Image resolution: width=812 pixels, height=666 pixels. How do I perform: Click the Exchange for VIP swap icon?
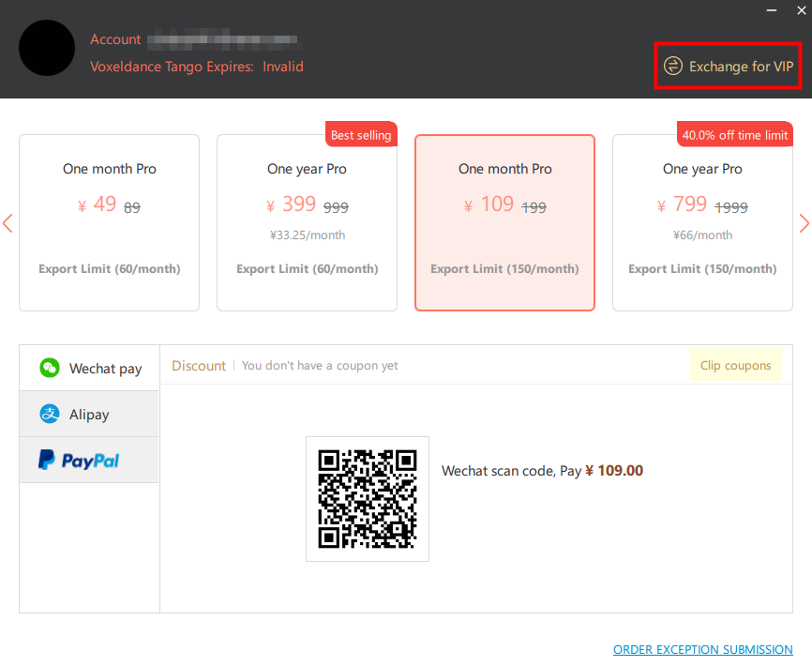pos(672,67)
